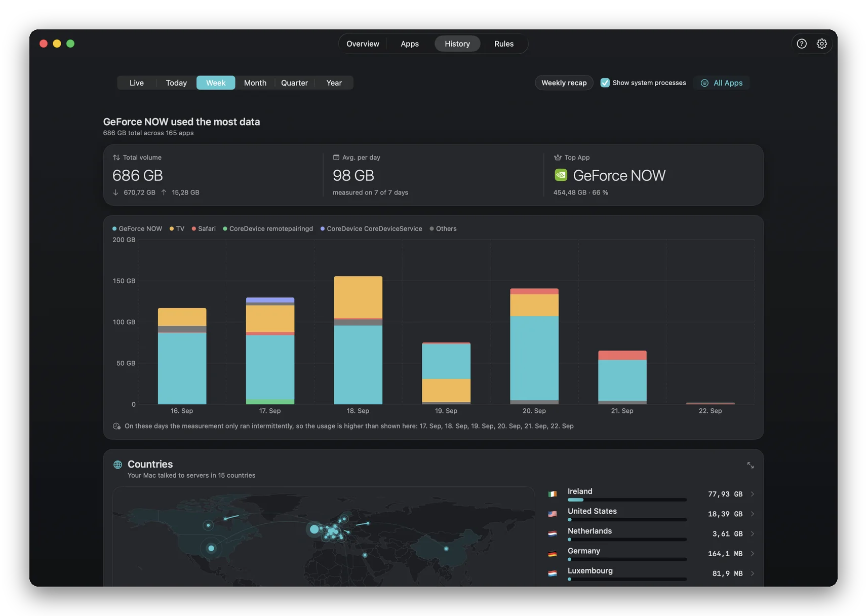Close the window with red button
The height and width of the screenshot is (616, 867).
[44, 44]
